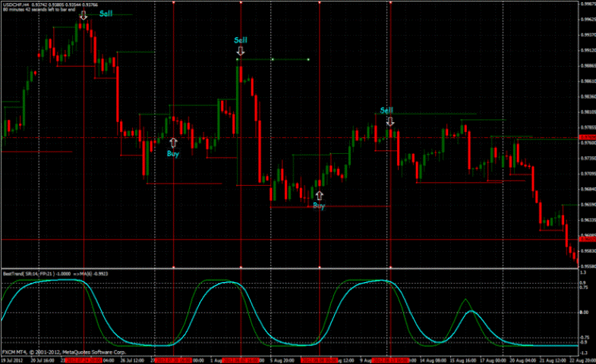Click the 'FXCM MT4' copyright text
596x364 pixels.
pos(64,352)
